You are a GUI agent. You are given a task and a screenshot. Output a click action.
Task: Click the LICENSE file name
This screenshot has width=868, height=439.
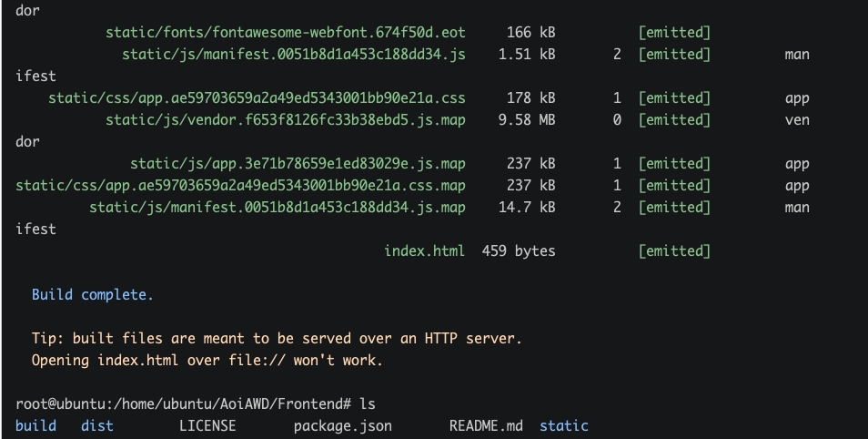(207, 425)
